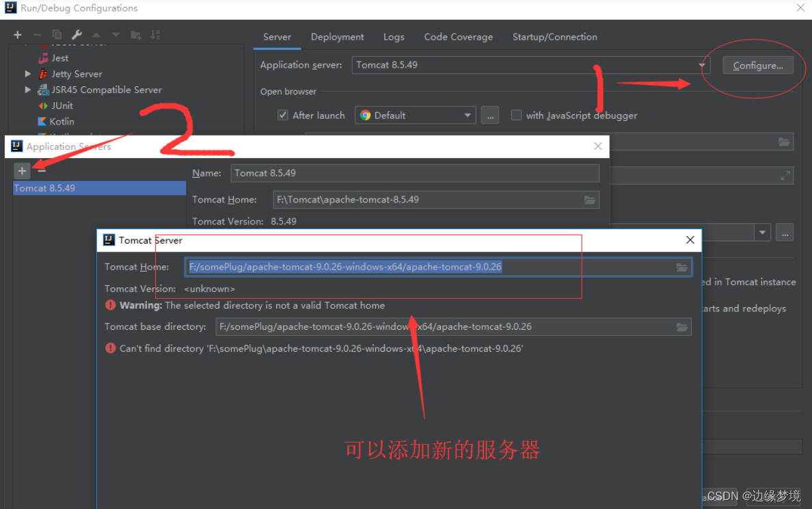Open edit templates wrench icon
The height and width of the screenshot is (509, 812).
coord(77,35)
